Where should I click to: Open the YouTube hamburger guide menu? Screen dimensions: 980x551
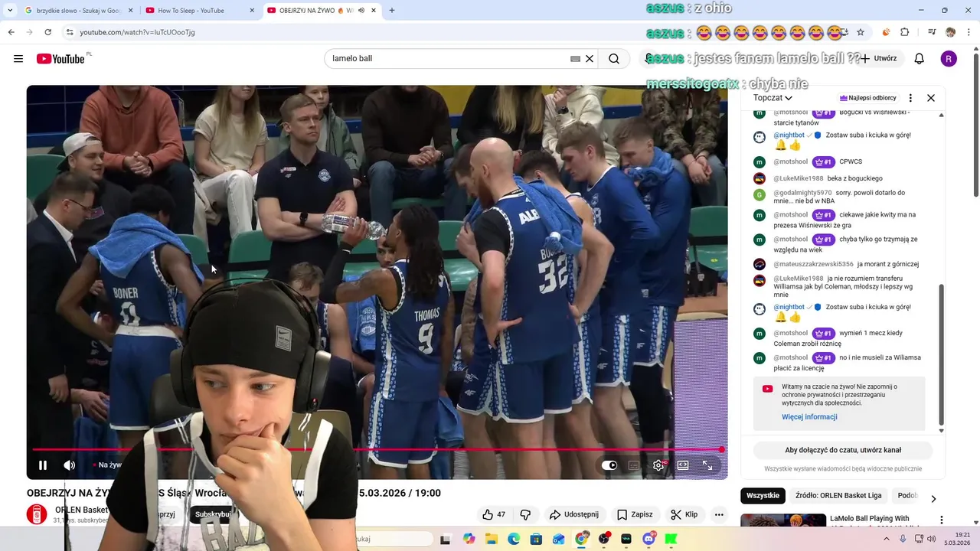pyautogui.click(x=18, y=59)
